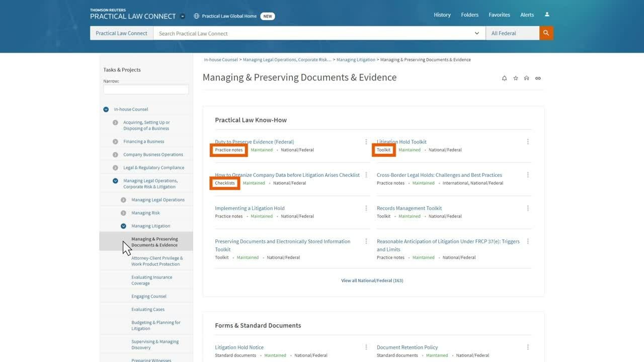
Task: Open options menu for Duty to Preserve Evidence
Action: pos(366,142)
